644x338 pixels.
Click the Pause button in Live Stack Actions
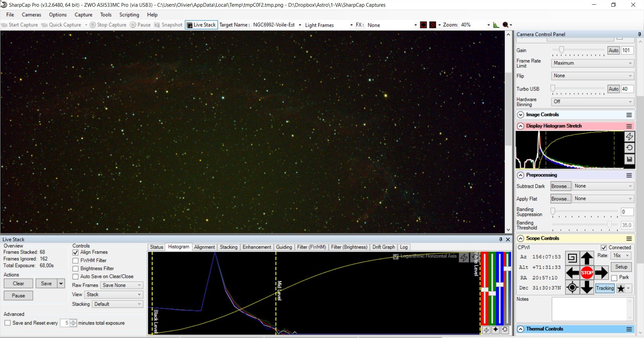click(18, 296)
